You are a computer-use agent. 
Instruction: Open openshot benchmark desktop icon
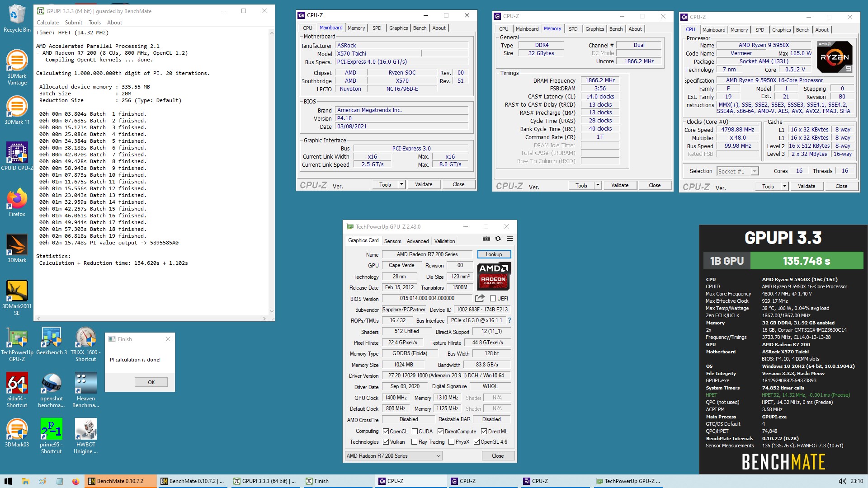[x=51, y=390]
